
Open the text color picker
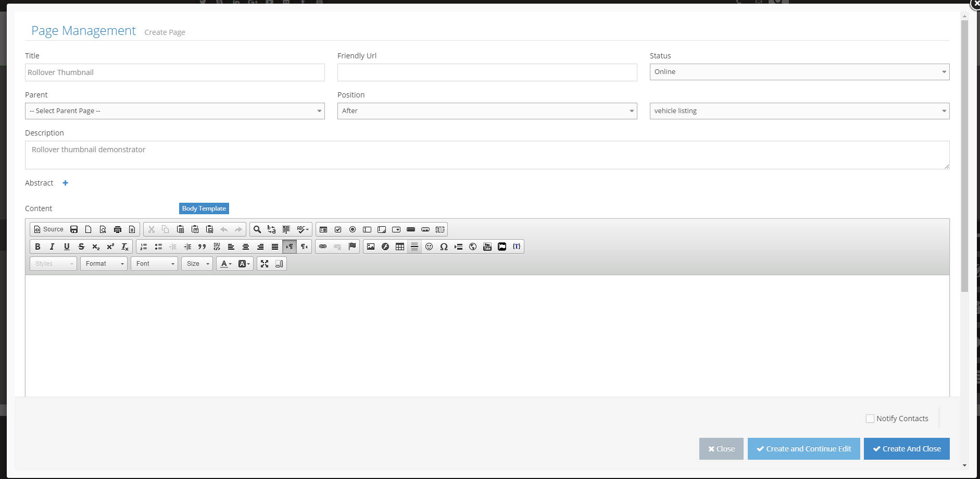pyautogui.click(x=225, y=264)
